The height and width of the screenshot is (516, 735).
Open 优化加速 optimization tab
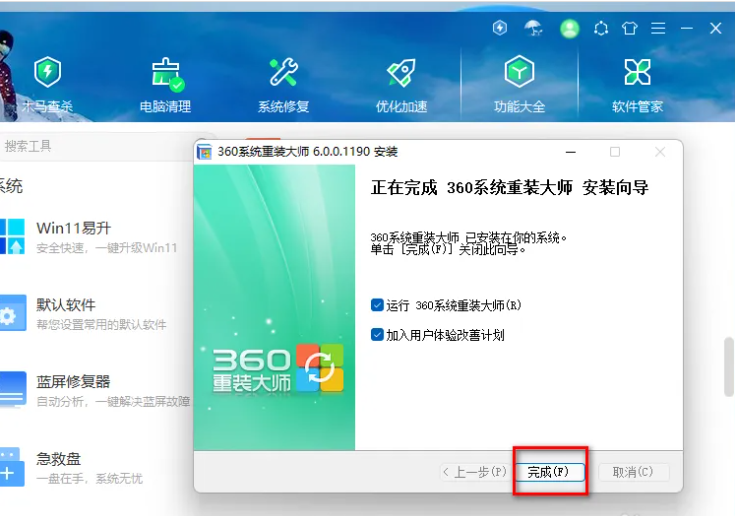[401, 84]
